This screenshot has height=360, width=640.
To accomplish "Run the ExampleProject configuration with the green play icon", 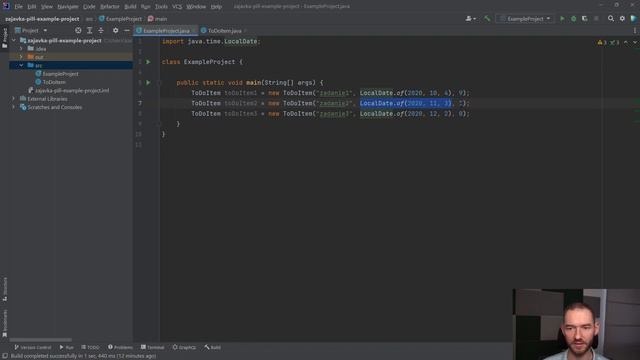I will (562, 19).
